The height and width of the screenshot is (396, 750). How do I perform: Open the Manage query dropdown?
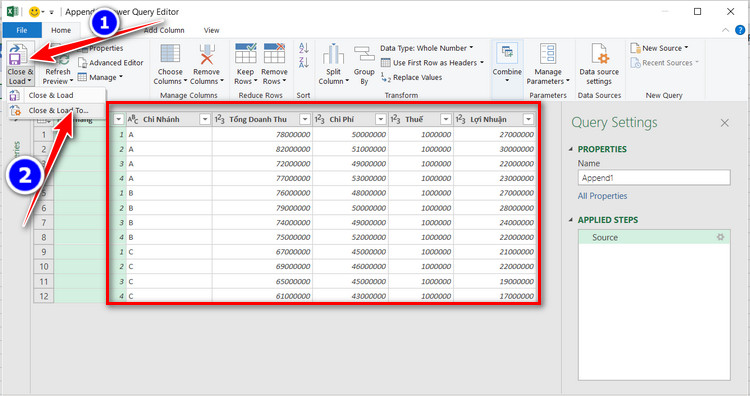[100, 77]
